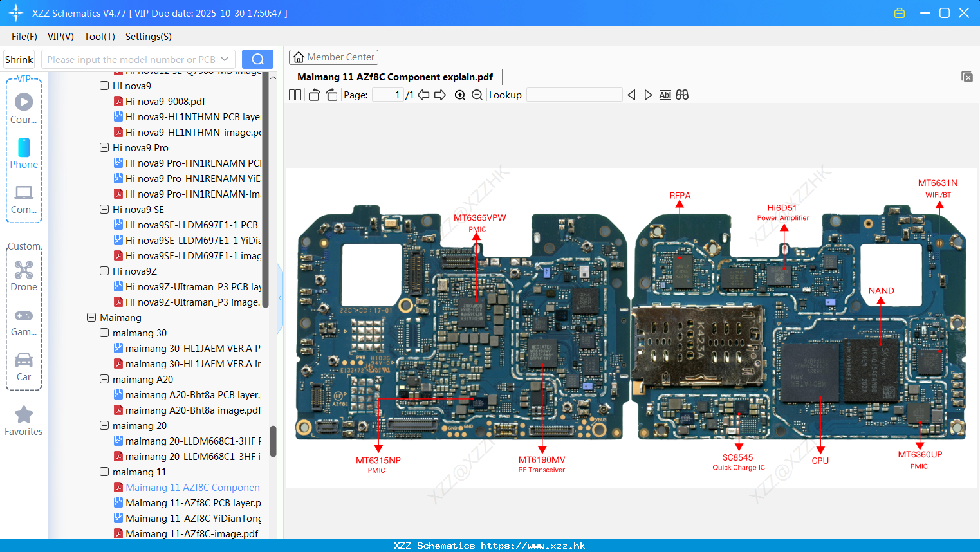Viewport: 980px width, 552px height.
Task: Open Hi nova9Z-Ultraman_P3 image file
Action: coord(187,302)
